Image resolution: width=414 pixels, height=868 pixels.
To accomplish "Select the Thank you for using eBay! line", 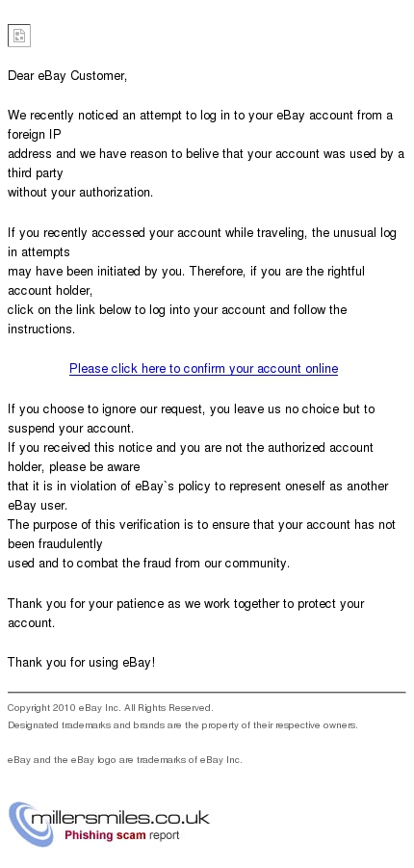I will click(82, 663).
